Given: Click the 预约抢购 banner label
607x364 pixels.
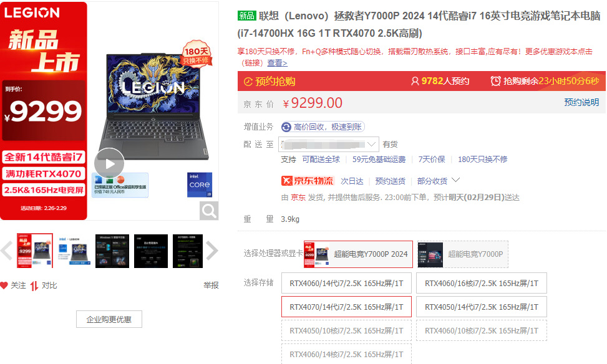Looking at the screenshot, I should click(x=275, y=82).
